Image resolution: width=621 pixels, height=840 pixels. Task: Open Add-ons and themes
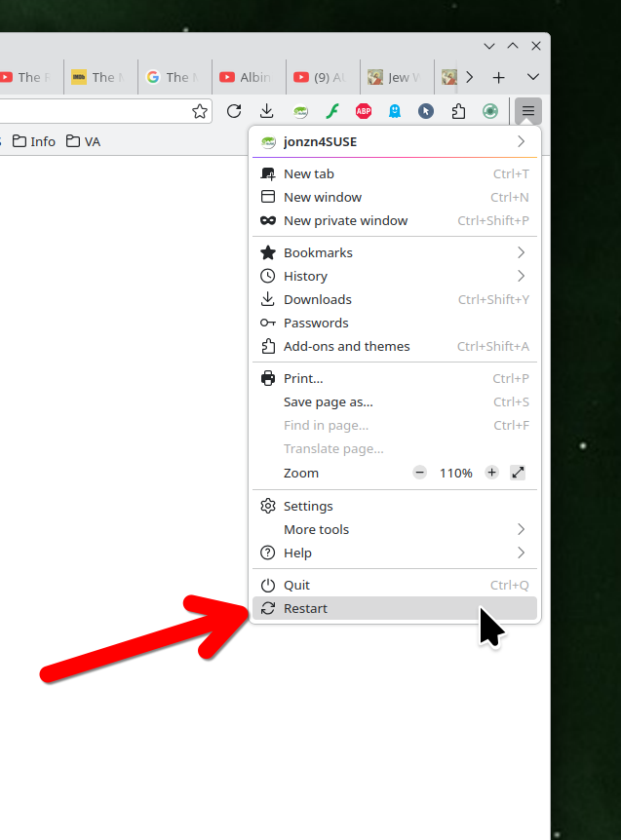pos(395,347)
